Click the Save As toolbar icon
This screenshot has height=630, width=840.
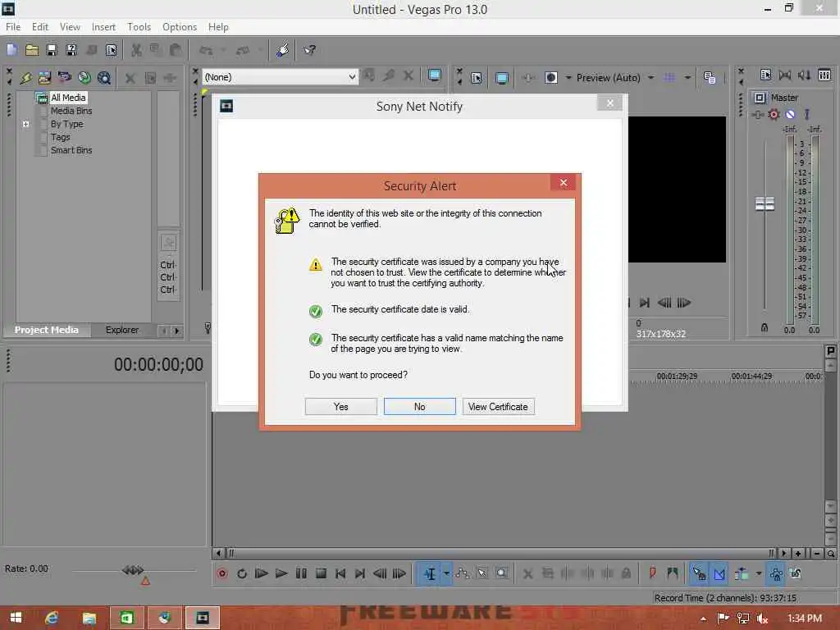pos(71,50)
